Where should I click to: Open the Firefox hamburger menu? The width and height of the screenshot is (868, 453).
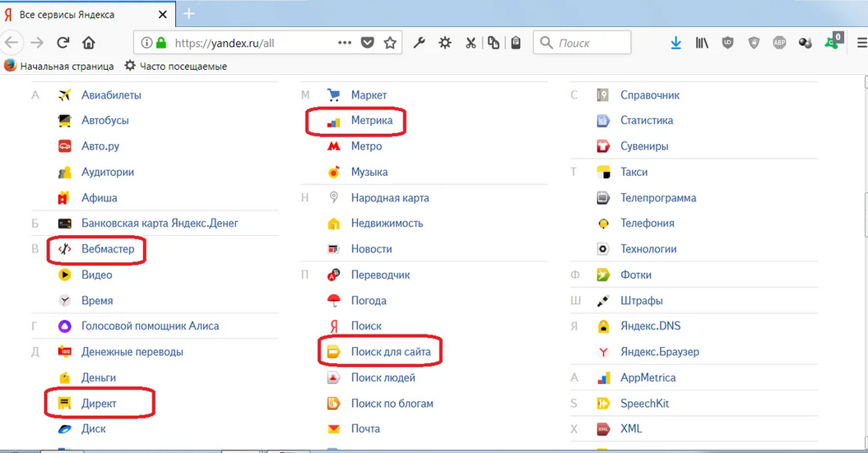861,43
